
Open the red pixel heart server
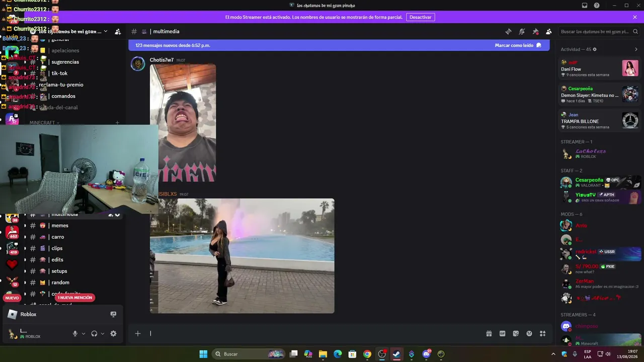pos(12,264)
